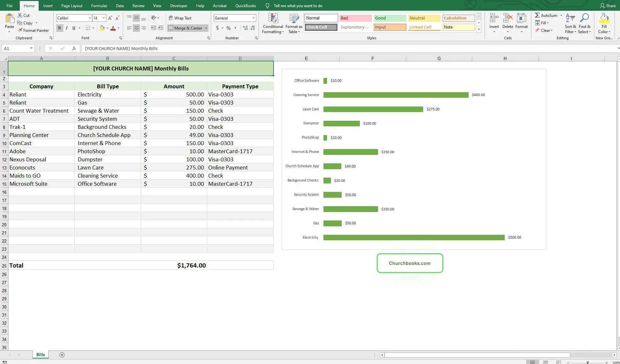The image size is (620, 364).
Task: Open the font size dropdown
Action: 104,18
